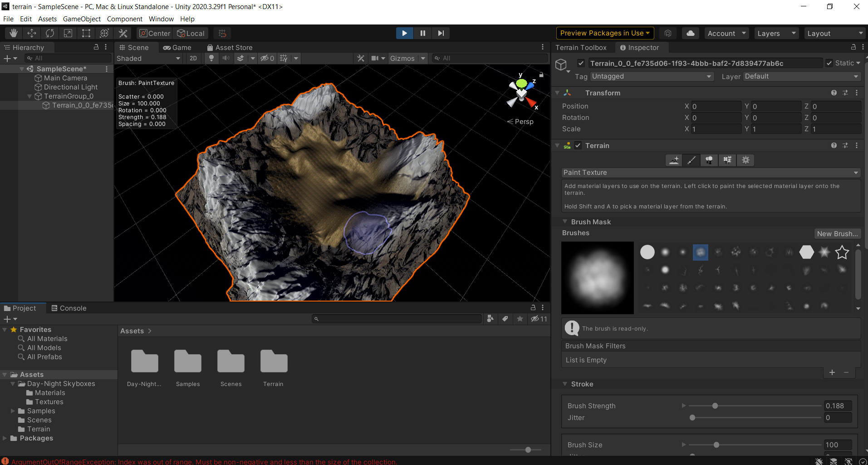
Task: Step forward one frame
Action: (x=441, y=33)
